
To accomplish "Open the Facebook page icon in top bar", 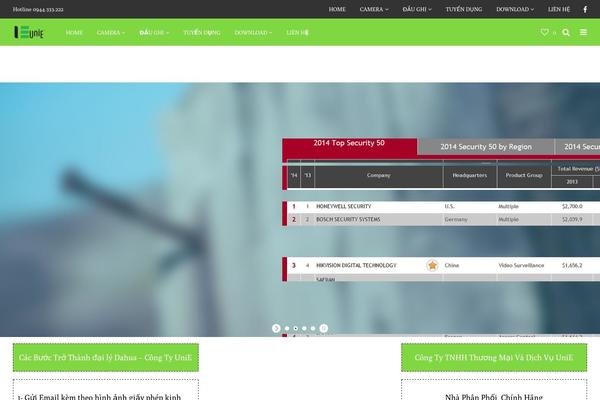I will [x=585, y=9].
